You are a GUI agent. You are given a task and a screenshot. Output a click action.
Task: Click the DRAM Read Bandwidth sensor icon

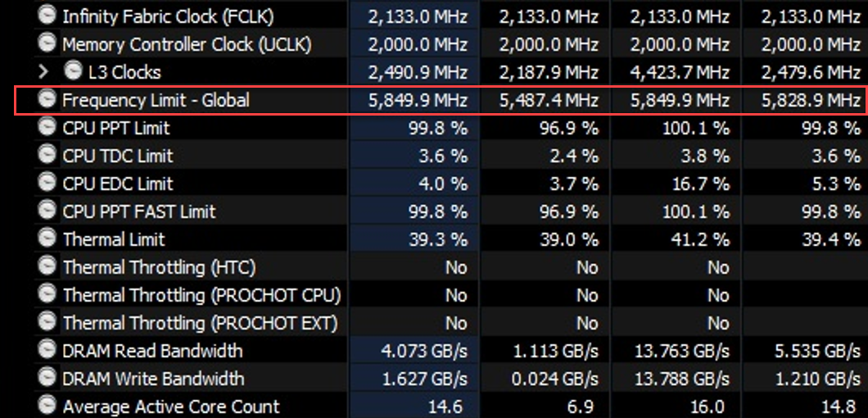pos(47,350)
